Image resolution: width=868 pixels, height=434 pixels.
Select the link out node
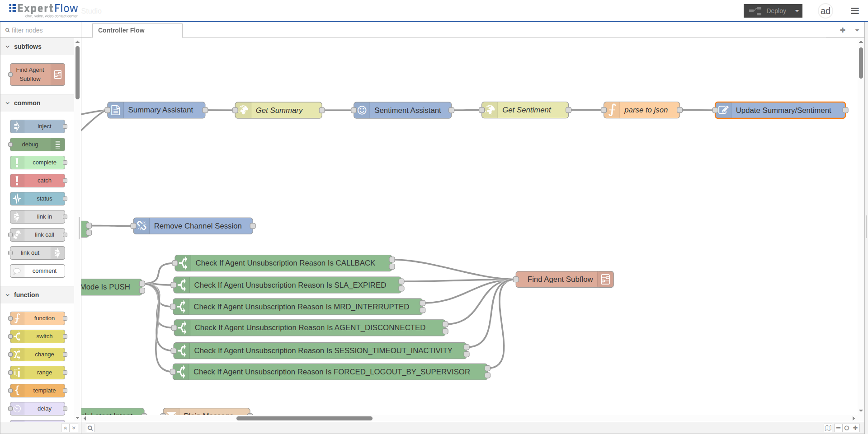(x=38, y=253)
